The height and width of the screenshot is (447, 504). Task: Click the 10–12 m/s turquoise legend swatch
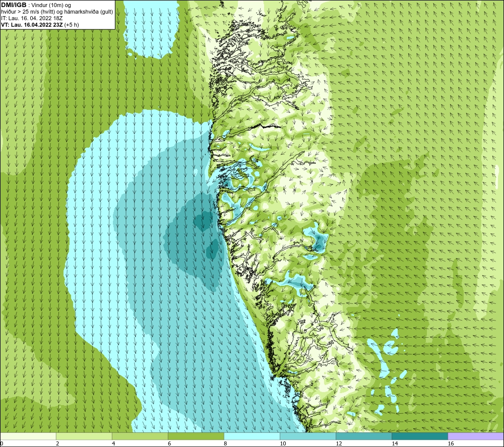tap(307, 436)
